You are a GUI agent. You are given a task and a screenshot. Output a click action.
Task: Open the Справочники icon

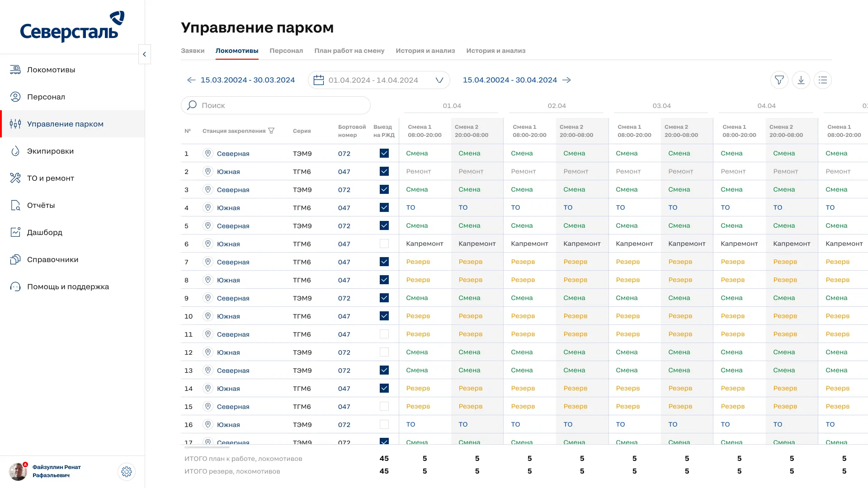click(15, 259)
